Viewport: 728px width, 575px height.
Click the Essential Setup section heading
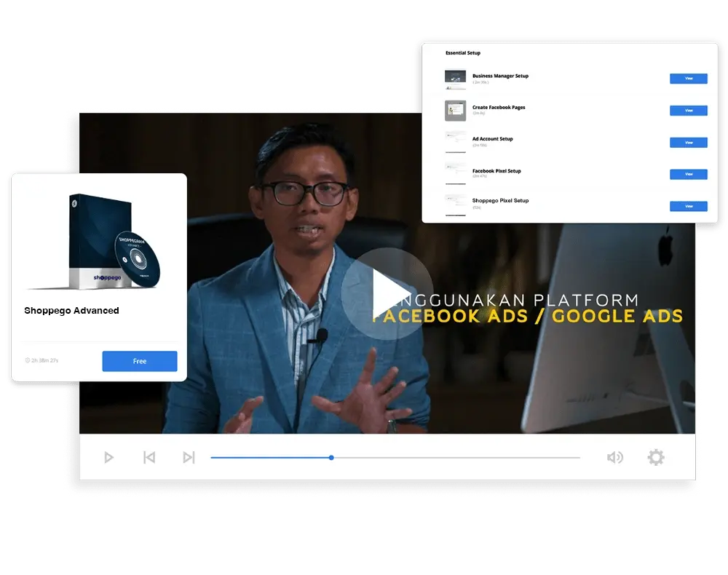463,53
